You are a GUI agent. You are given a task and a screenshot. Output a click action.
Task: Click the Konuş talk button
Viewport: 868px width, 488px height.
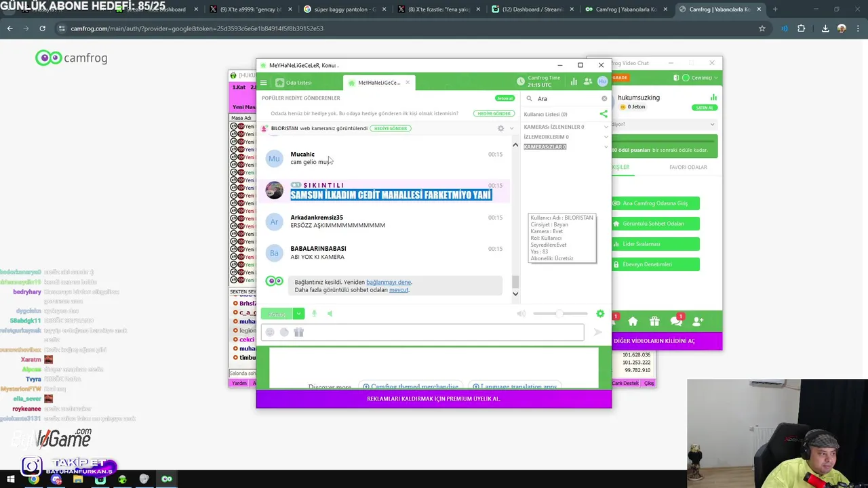click(x=277, y=314)
